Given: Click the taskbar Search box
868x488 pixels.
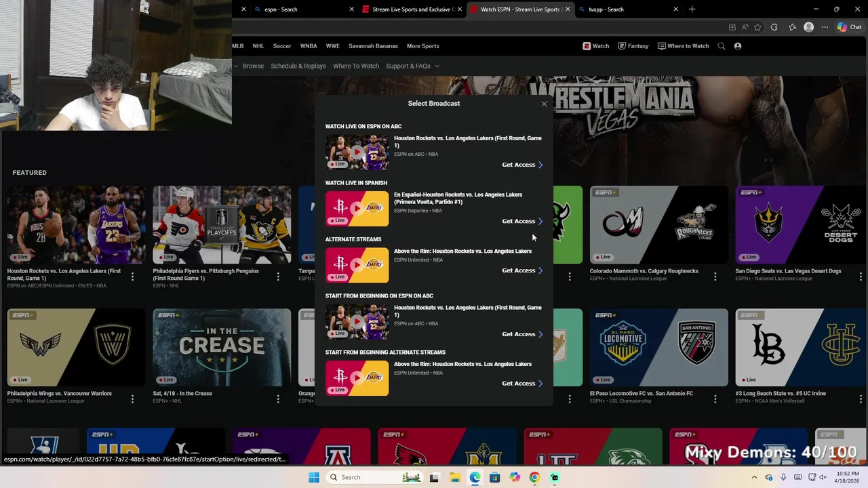Looking at the screenshot, I should tap(374, 477).
